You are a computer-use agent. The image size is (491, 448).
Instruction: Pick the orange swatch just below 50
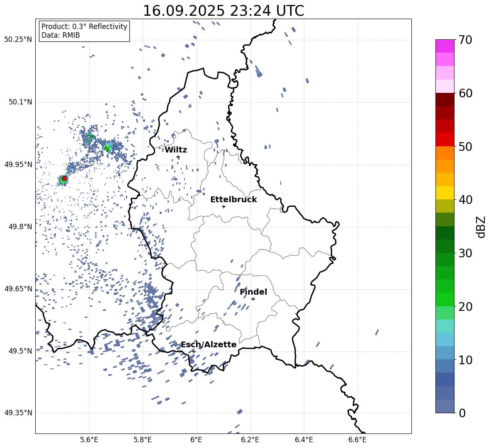445,153
